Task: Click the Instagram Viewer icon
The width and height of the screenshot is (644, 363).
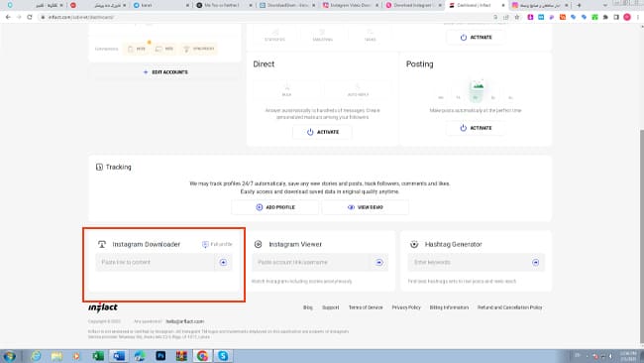Action: (258, 244)
